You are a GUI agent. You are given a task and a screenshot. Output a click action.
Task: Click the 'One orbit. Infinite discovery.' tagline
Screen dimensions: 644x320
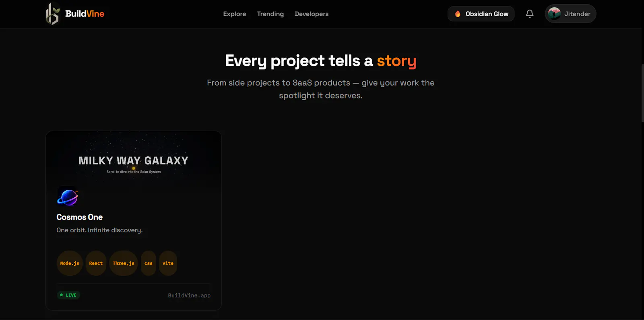click(99, 230)
